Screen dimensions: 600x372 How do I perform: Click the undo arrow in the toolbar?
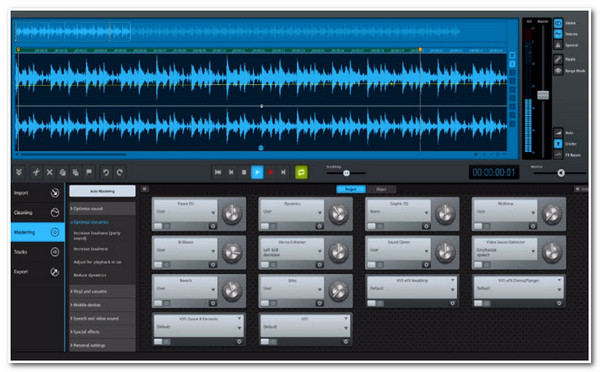click(106, 173)
